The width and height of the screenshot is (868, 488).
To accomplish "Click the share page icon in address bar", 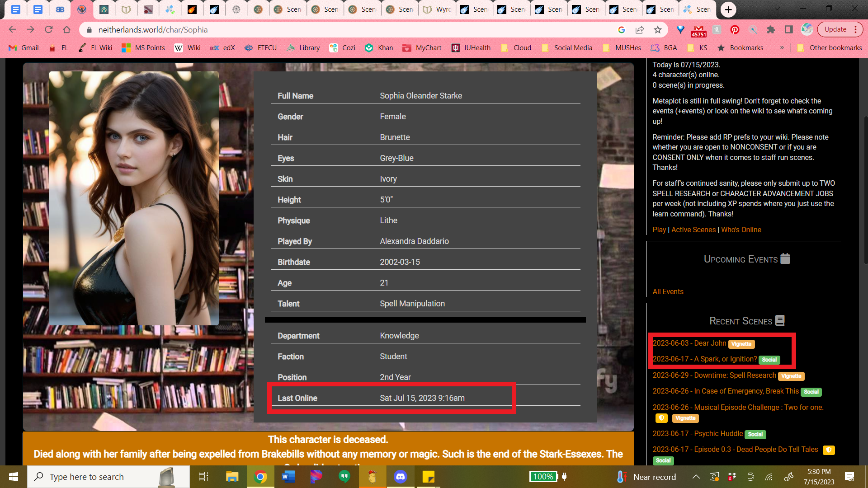I will (x=639, y=30).
